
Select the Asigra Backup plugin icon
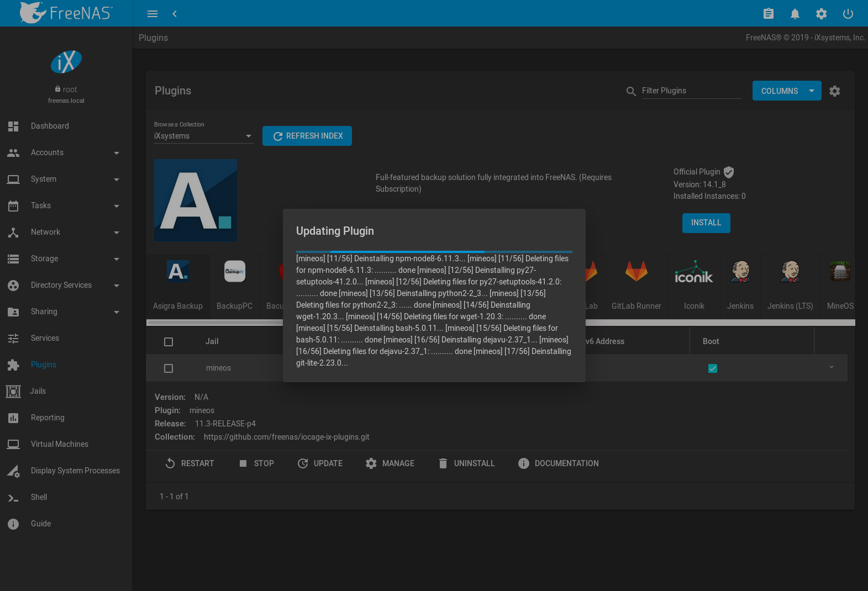point(178,271)
